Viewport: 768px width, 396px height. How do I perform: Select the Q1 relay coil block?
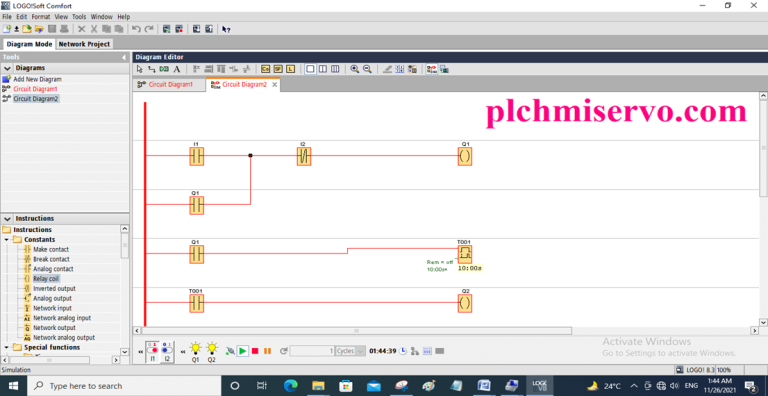(465, 157)
